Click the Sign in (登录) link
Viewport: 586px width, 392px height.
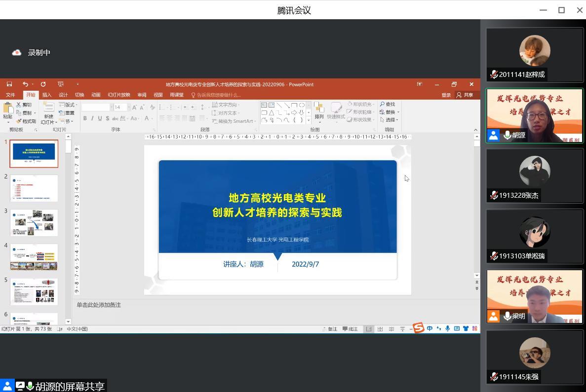[x=446, y=95]
